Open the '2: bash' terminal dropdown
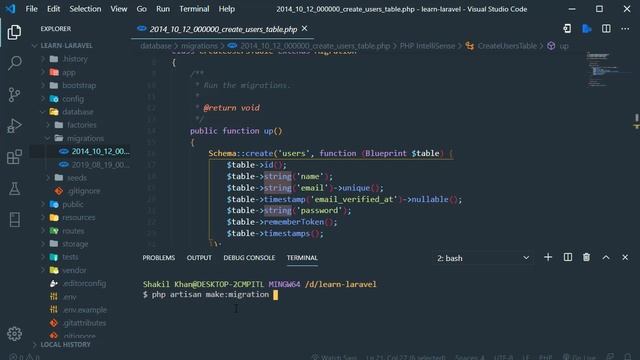 pyautogui.click(x=483, y=258)
